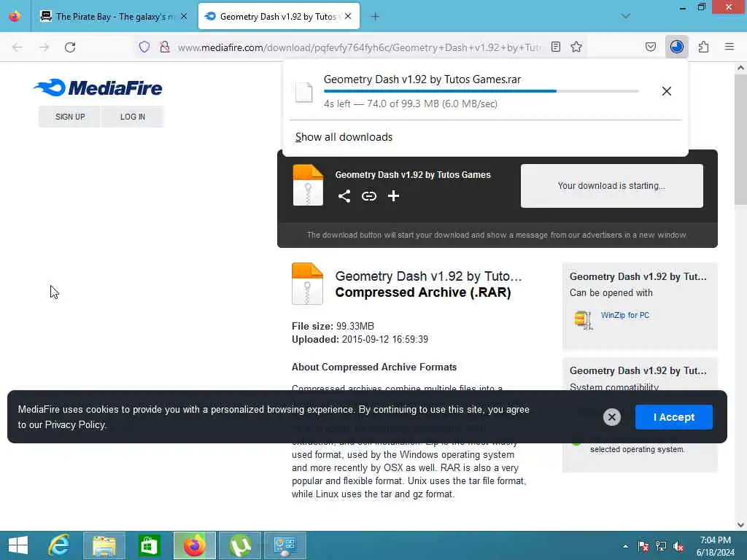The image size is (747, 560).
Task: Open tracking protection shield icon
Action: pos(144,47)
